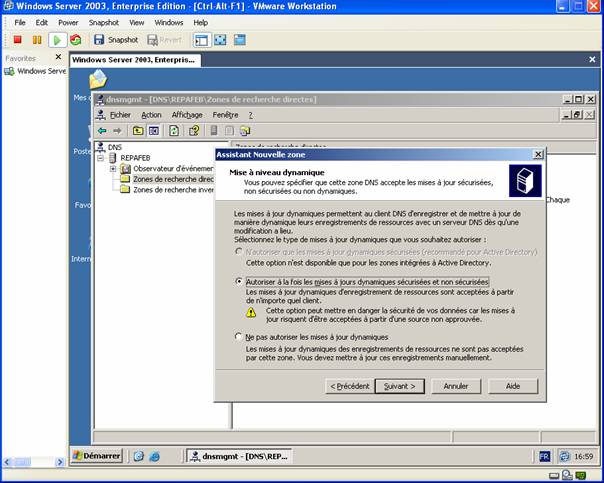Toggle dnsmgmt console tree pane icon

coord(154,131)
